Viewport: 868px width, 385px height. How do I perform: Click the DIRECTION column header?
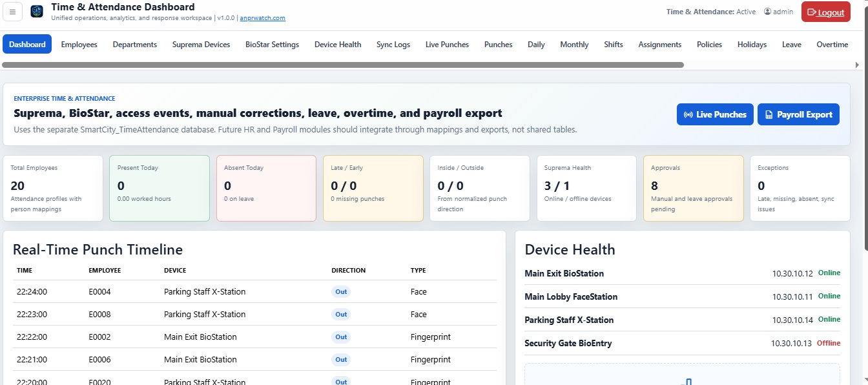coord(348,271)
